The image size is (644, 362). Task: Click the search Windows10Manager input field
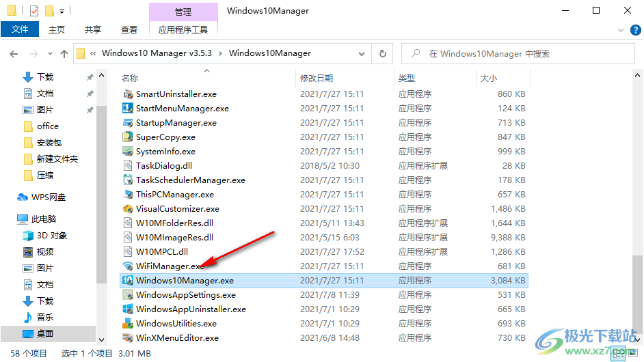tap(518, 54)
